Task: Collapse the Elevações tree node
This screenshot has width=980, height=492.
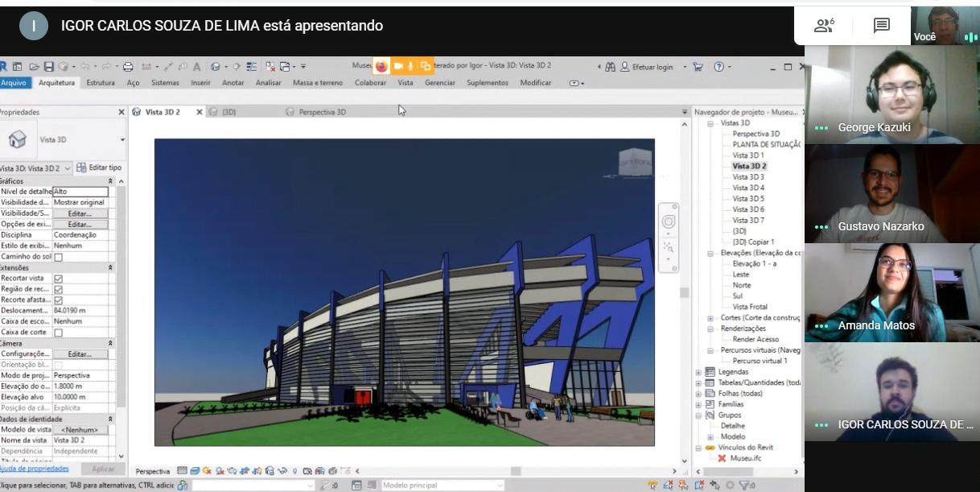Action: (x=710, y=253)
